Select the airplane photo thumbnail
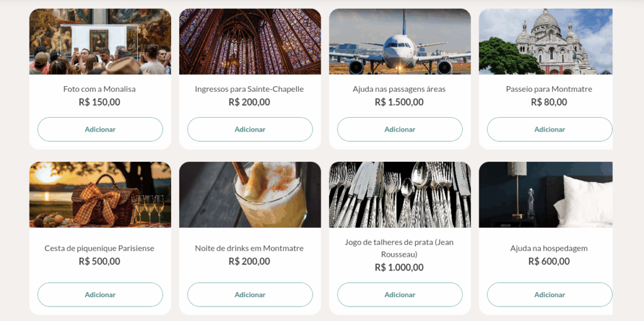 click(399, 42)
